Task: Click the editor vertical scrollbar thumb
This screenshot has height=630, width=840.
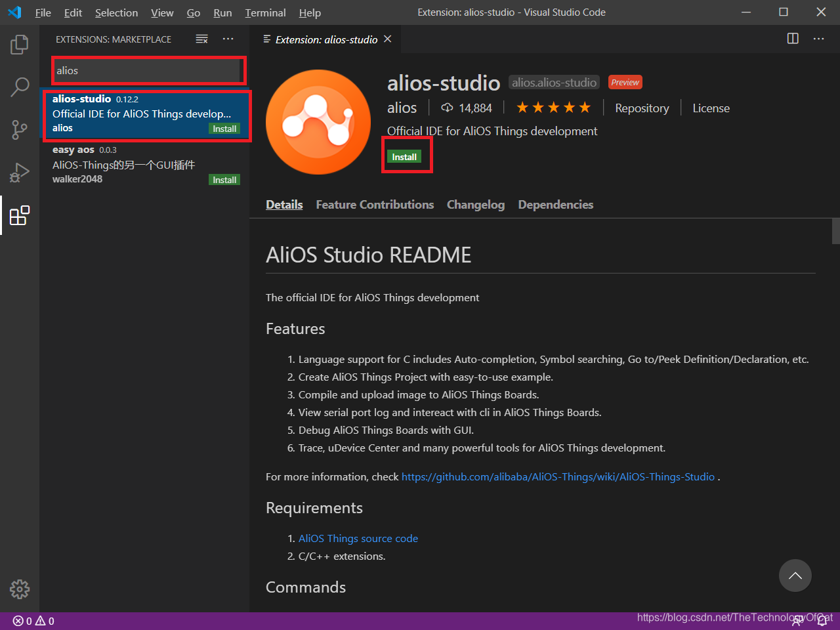Action: pyautogui.click(x=835, y=231)
